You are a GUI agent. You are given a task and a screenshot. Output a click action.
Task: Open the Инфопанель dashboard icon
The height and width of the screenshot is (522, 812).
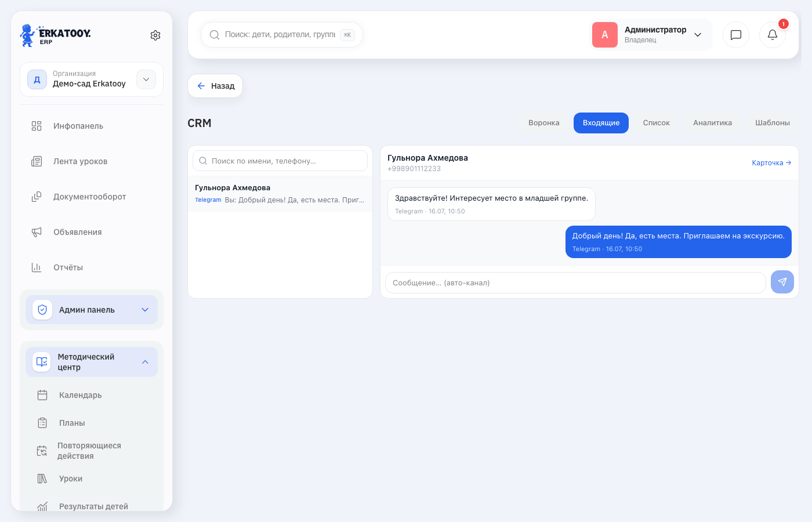click(37, 126)
